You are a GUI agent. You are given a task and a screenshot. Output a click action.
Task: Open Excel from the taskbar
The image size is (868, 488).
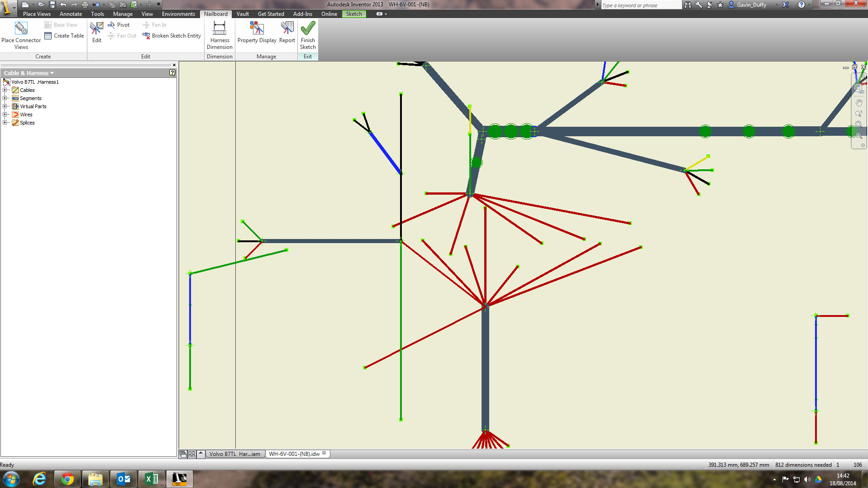point(151,478)
